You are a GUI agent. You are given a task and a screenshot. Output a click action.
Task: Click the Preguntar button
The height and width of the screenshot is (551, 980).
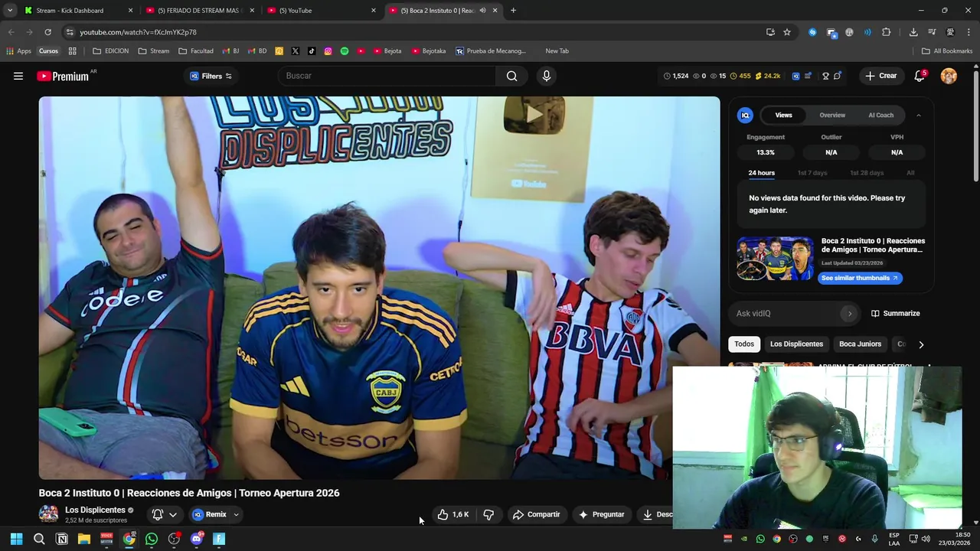point(601,514)
